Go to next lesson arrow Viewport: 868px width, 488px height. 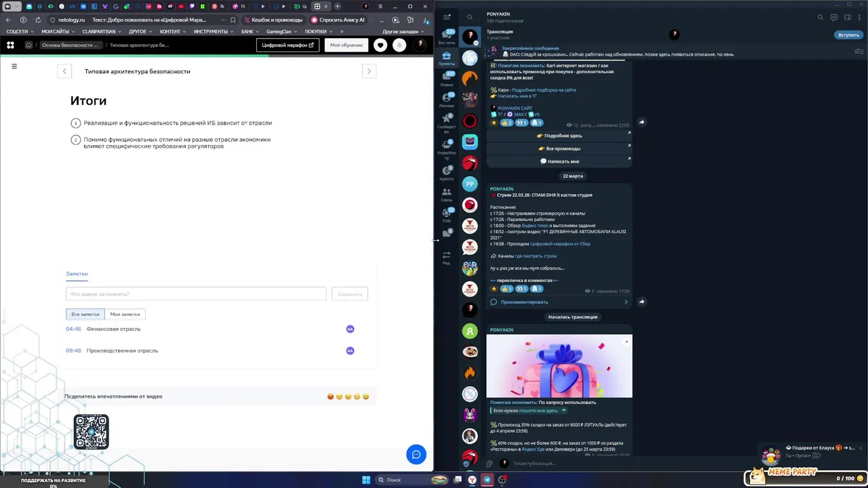pyautogui.click(x=369, y=71)
